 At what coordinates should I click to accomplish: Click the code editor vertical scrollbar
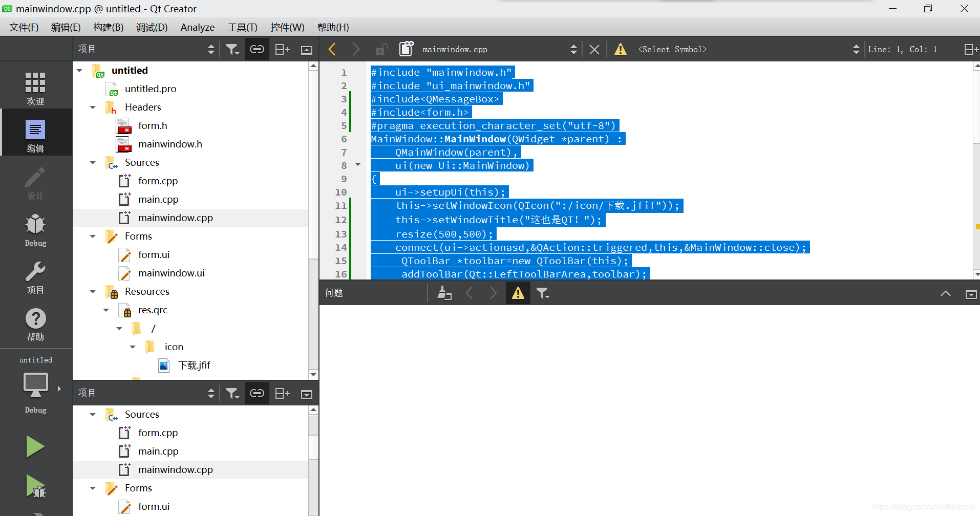click(976, 170)
